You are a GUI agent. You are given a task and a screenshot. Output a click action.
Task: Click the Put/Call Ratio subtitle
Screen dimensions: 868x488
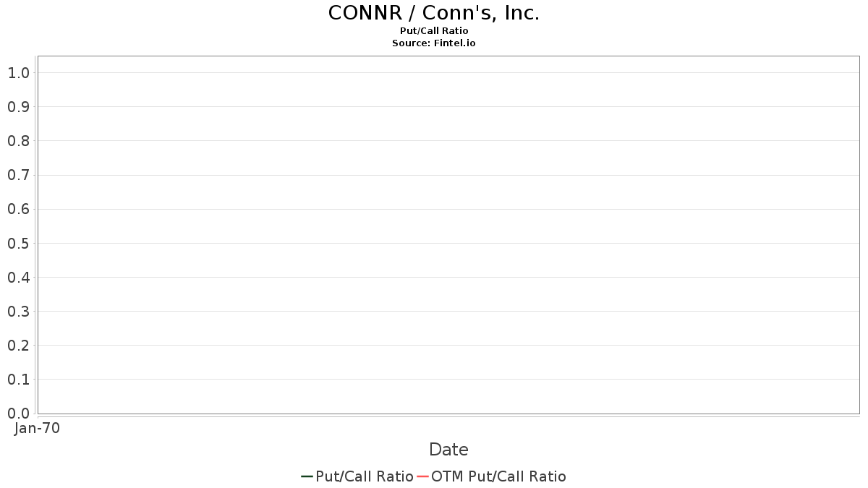tap(434, 31)
